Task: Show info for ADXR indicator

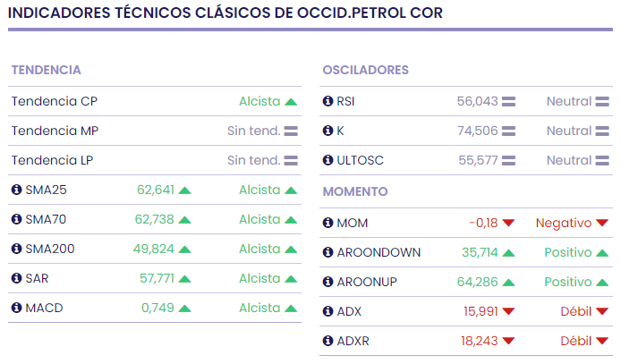Action: [x=328, y=341]
